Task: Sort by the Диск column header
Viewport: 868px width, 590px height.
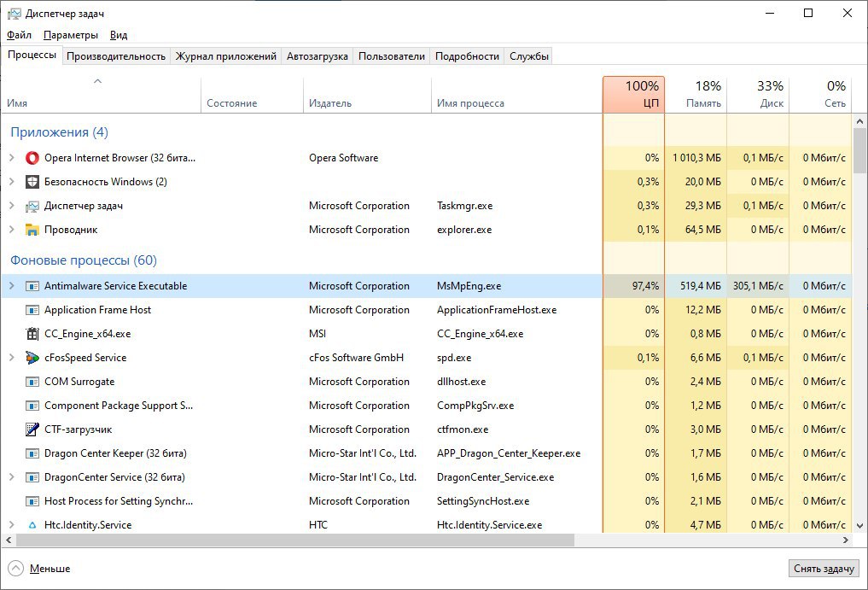Action: [758, 95]
